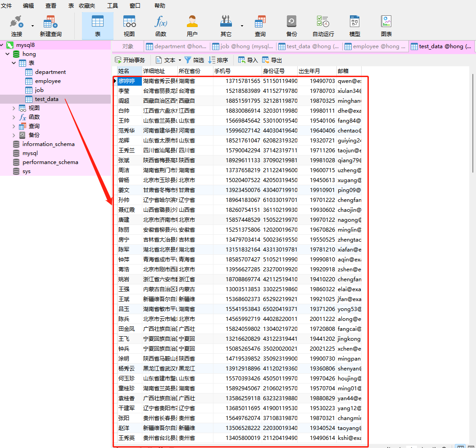This screenshot has height=448, width=476.
Task: Open the 查询 (Query) toolbar icon
Action: [260, 26]
